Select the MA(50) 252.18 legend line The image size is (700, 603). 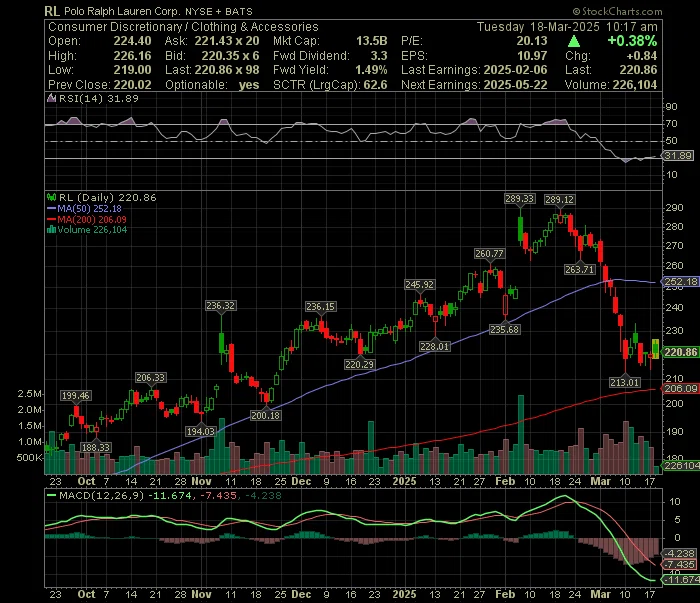[84, 208]
